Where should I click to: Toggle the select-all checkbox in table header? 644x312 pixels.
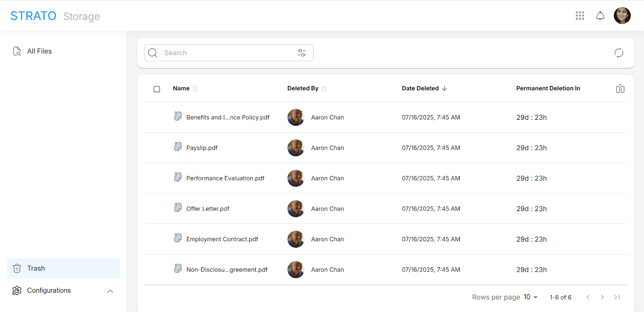point(157,89)
